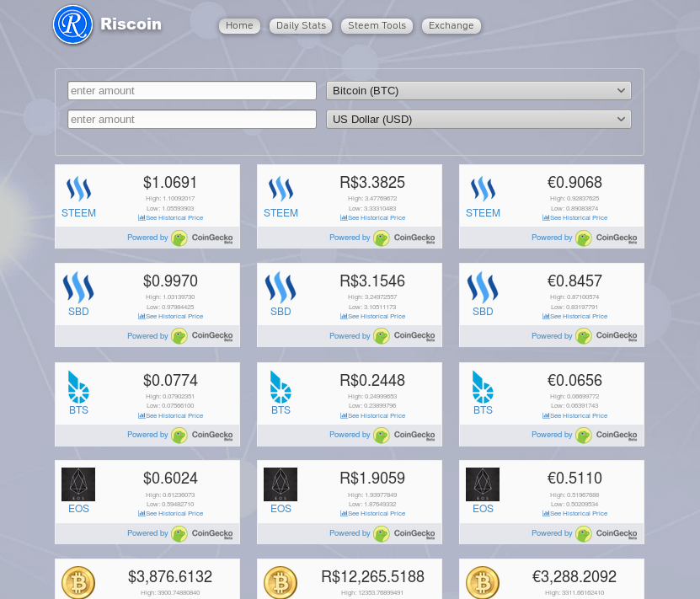Image resolution: width=700 pixels, height=599 pixels.
Task: Open Daily Stats page
Action: tap(301, 26)
